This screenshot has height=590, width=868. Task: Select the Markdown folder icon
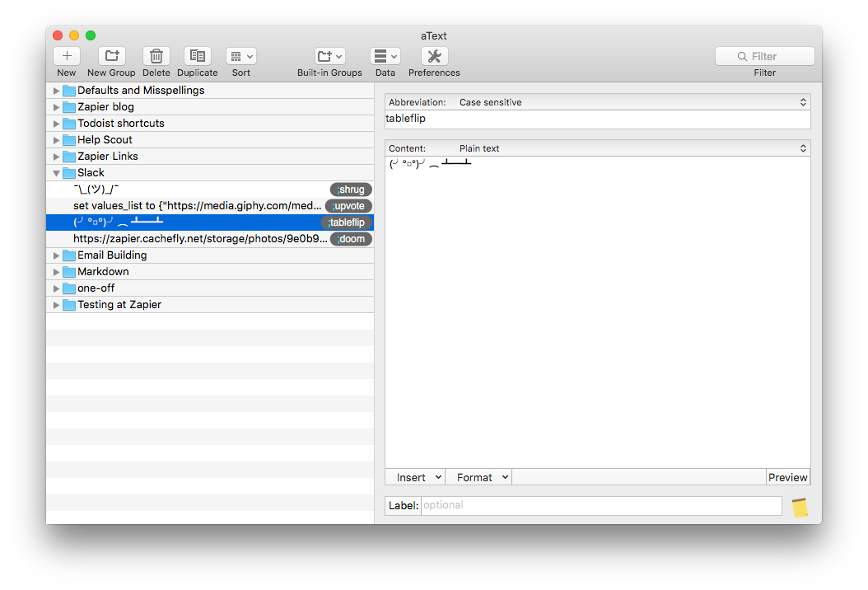69,272
